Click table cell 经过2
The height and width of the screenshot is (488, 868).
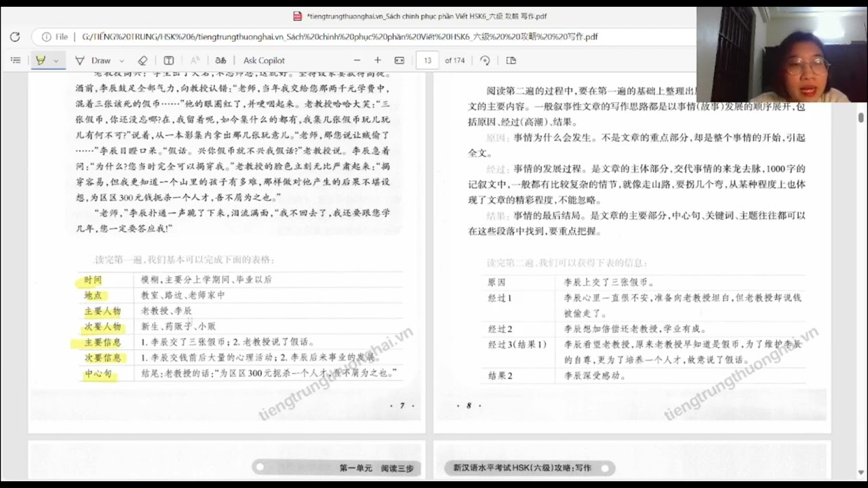pos(499,329)
